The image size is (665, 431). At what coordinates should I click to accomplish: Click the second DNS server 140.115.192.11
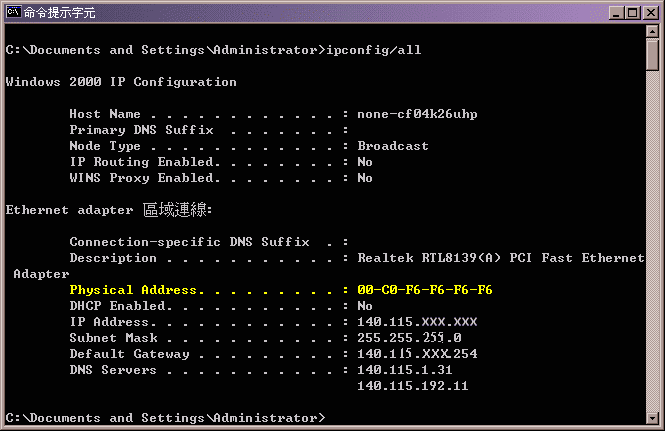(x=413, y=386)
